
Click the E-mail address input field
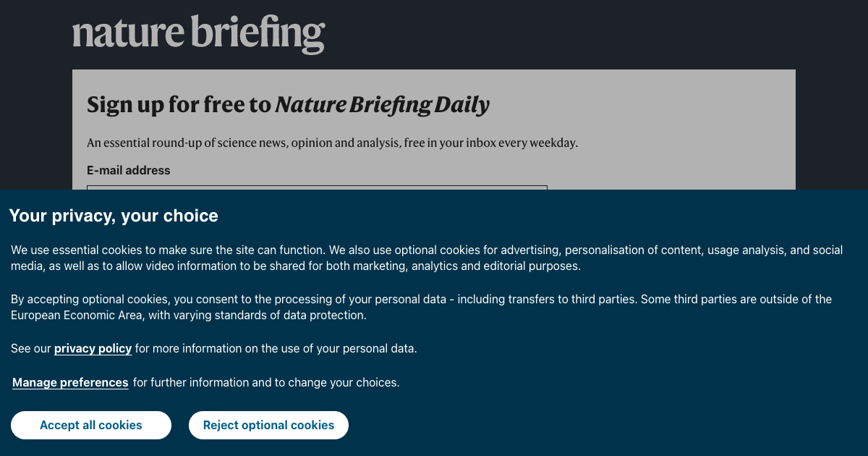pos(317,190)
